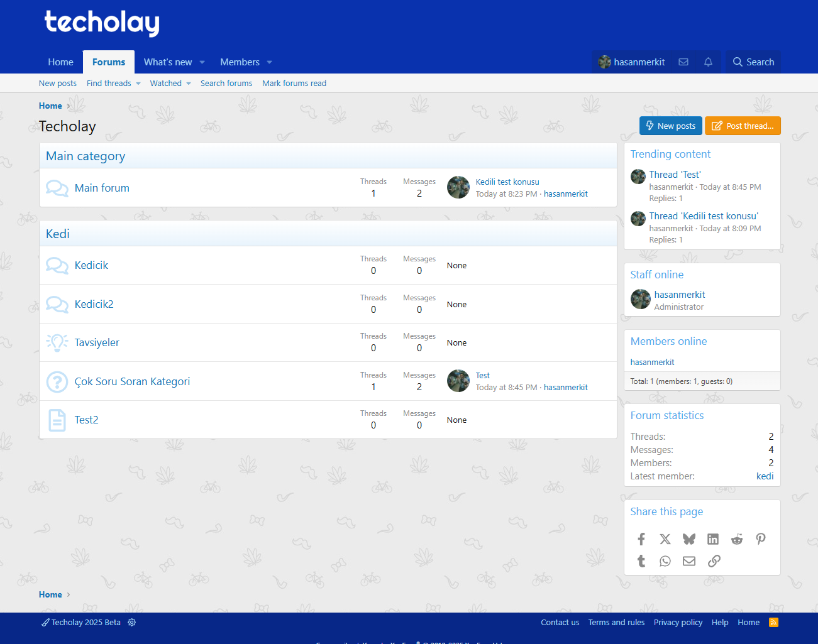Open New posts in sub-navigation
Screen dimensions: 818x644
point(58,84)
